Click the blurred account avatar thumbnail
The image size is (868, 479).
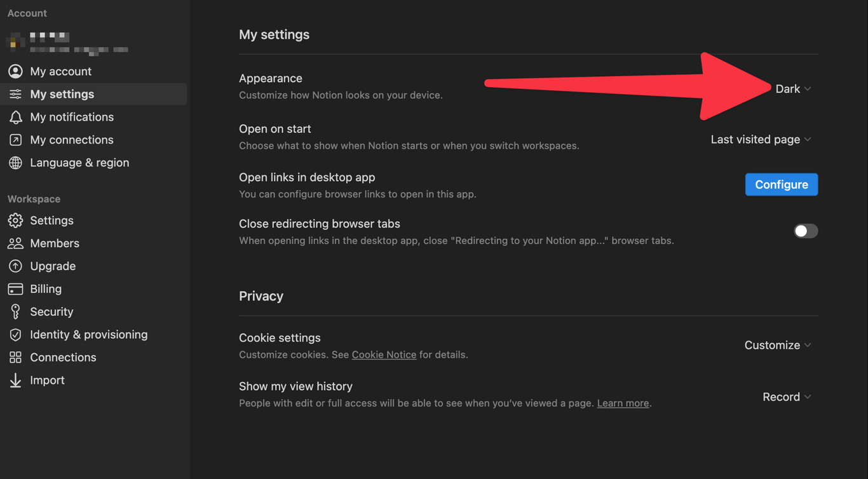[15, 42]
